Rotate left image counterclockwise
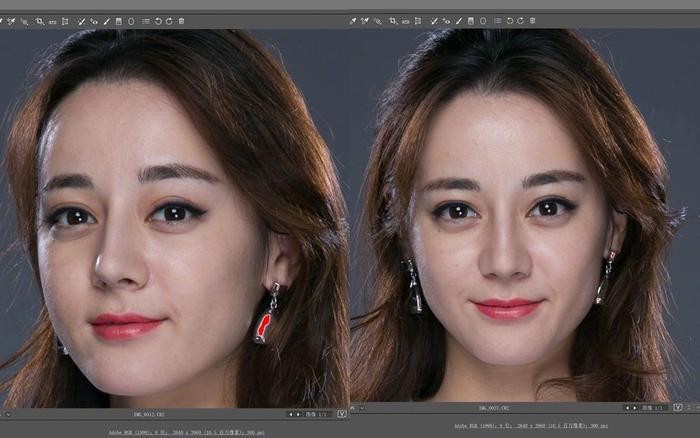The width and height of the screenshot is (700, 438). pyautogui.click(x=158, y=20)
